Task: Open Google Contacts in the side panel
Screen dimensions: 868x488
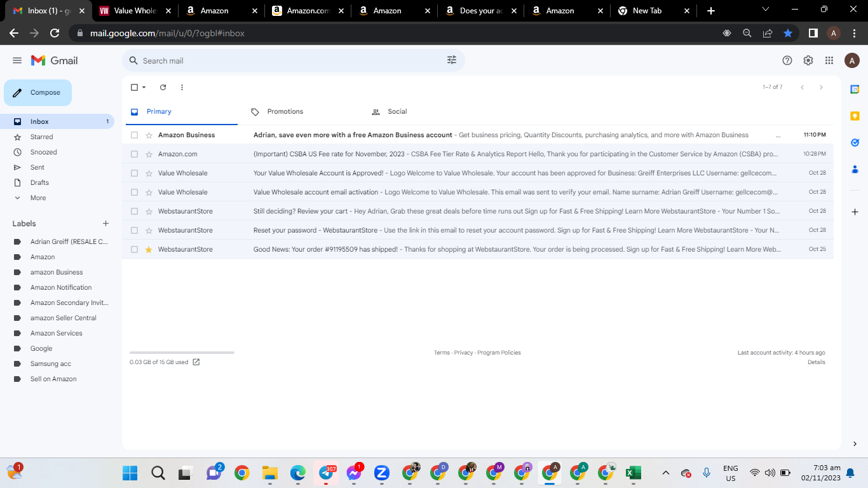Action: pos(855,169)
